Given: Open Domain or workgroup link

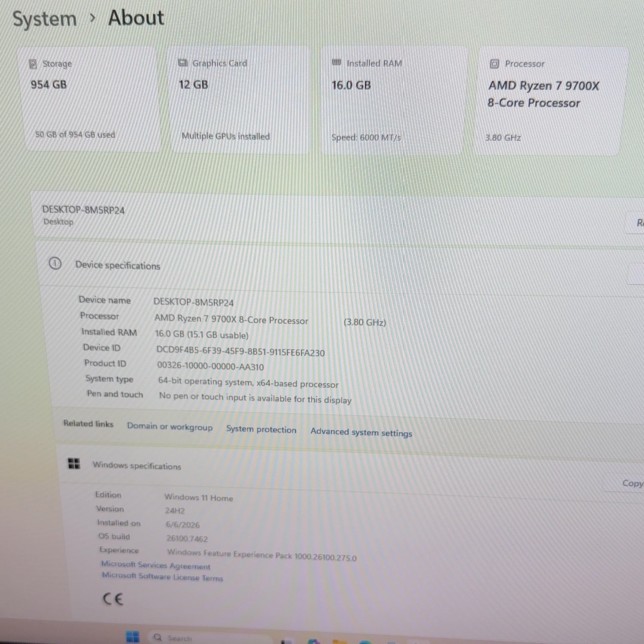Looking at the screenshot, I should [x=170, y=426].
